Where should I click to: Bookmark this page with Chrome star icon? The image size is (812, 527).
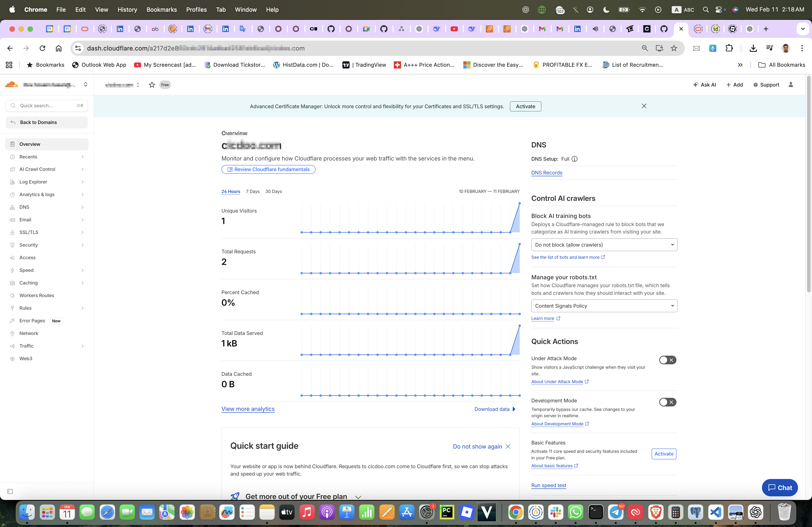pyautogui.click(x=674, y=48)
